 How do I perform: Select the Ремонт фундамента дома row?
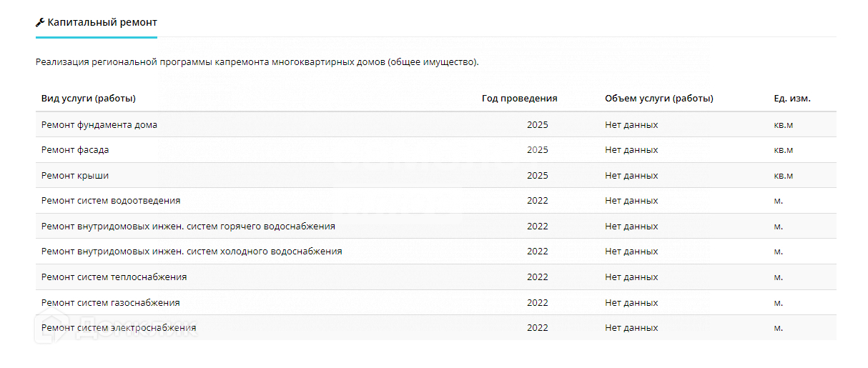click(x=99, y=124)
